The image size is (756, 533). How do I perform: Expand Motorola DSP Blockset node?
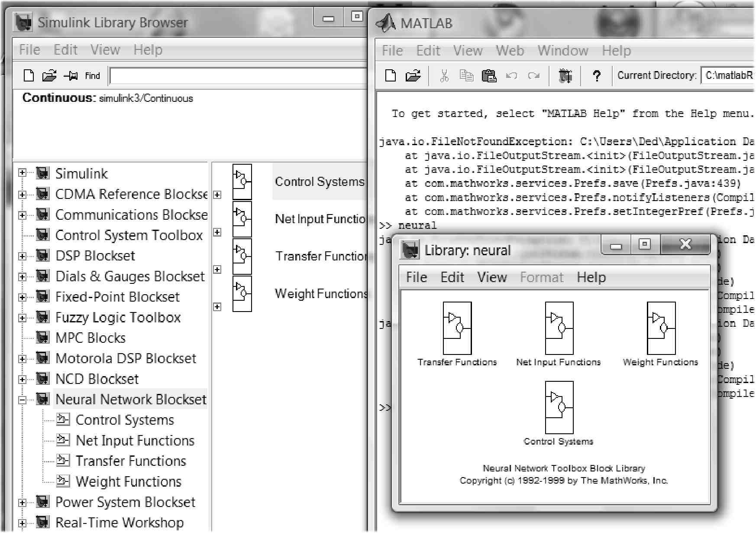[23, 359]
